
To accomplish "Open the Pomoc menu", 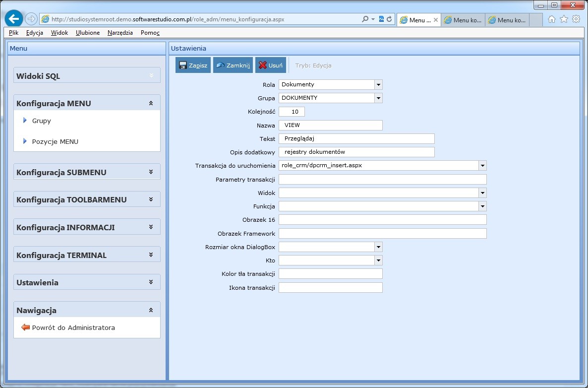I will coord(150,33).
